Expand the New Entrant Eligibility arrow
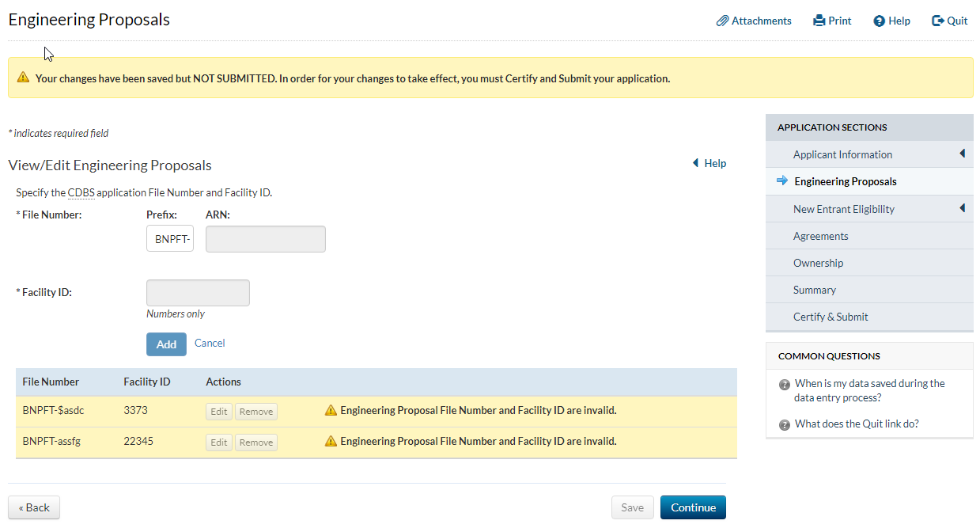 (962, 208)
